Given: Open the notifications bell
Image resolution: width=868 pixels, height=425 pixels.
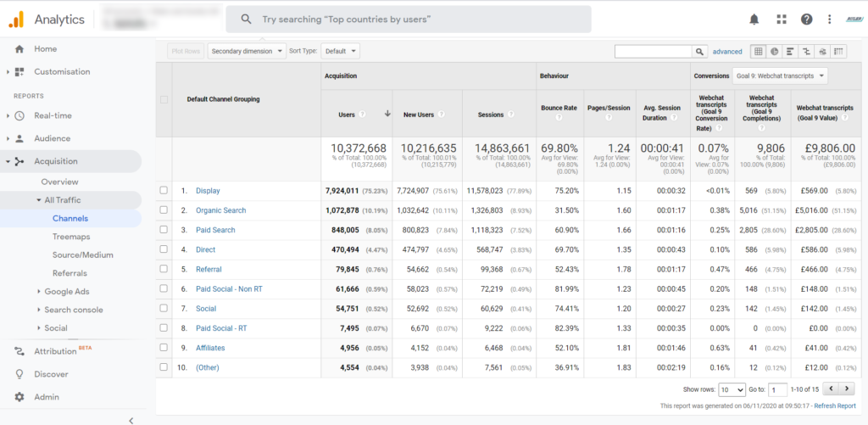Looking at the screenshot, I should 754,20.
